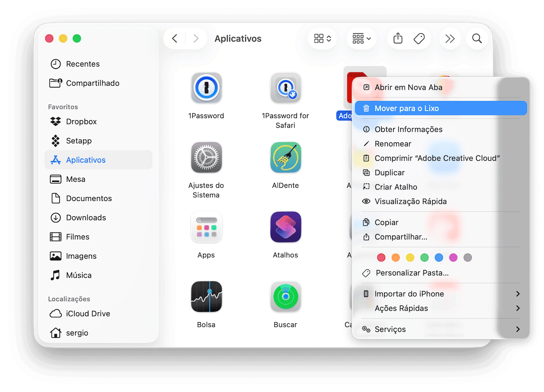The width and height of the screenshot is (544, 392).
Task: Select the Apps folder icon
Action: point(206,227)
